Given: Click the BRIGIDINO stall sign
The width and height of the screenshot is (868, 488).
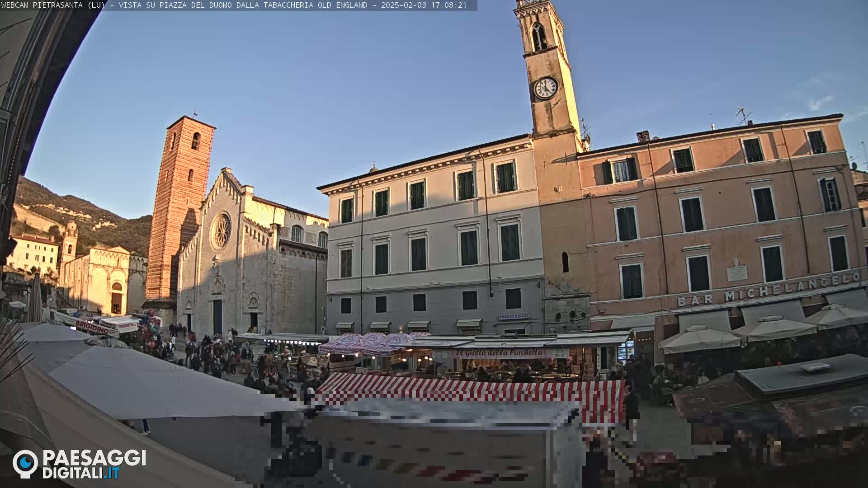Looking at the screenshot, I should pos(92,327).
